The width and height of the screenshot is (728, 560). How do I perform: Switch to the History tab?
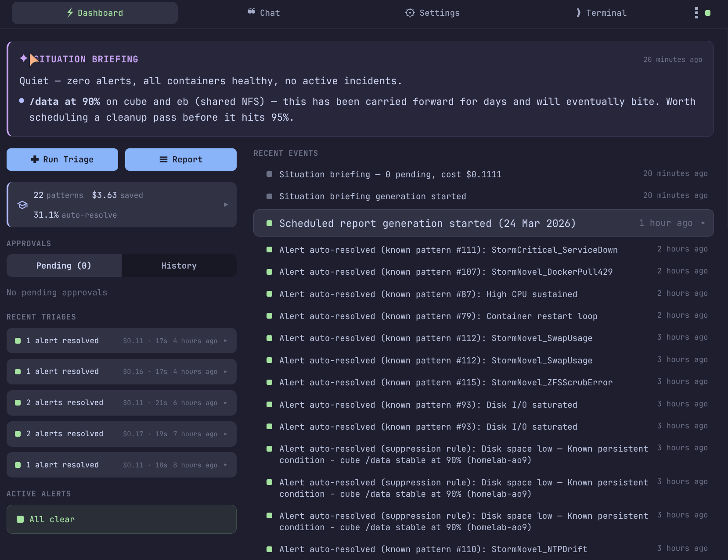click(x=179, y=266)
